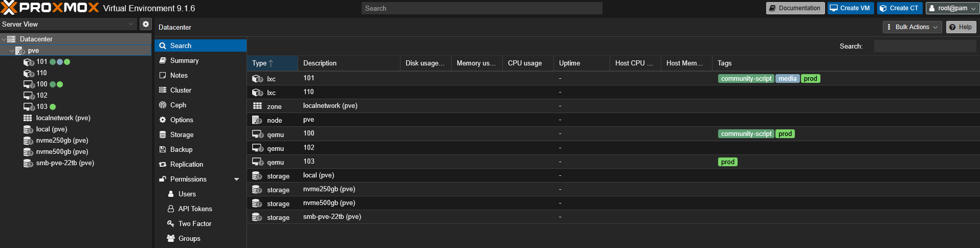This screenshot has height=248, width=980.
Task: Select VM 103 in resource tree
Action: point(41,107)
